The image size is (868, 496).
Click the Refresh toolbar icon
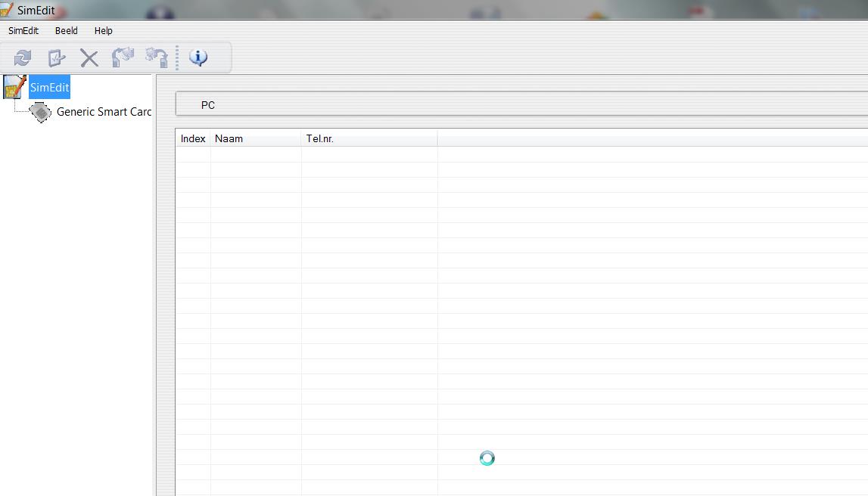(x=23, y=57)
